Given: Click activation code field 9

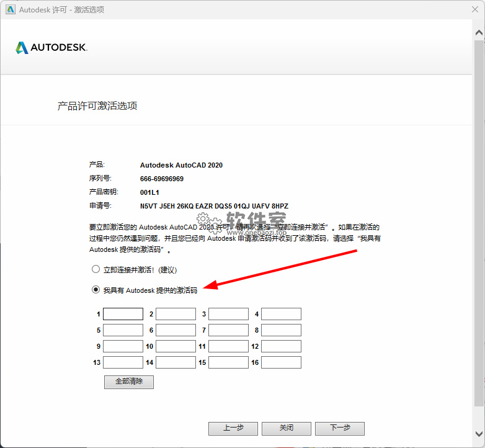Looking at the screenshot, I should click(x=123, y=346).
